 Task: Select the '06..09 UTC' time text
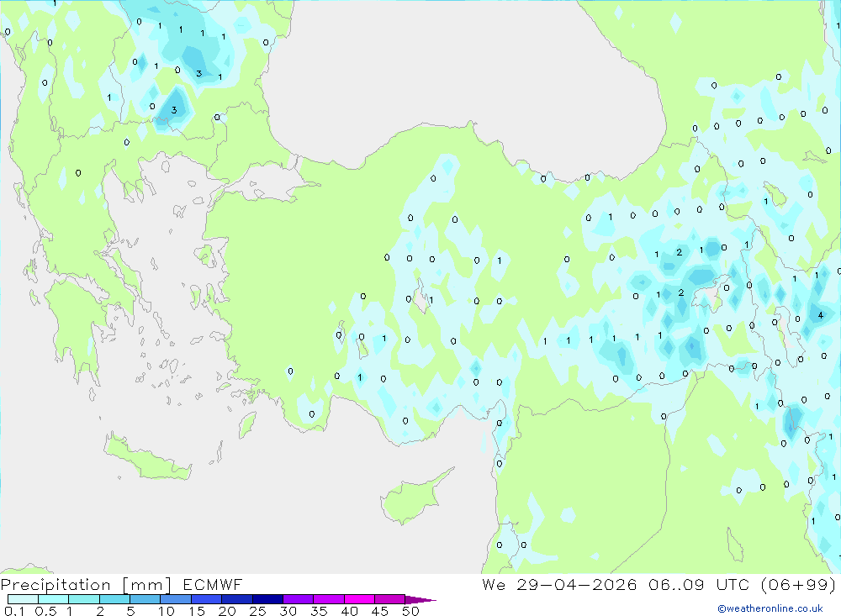[x=698, y=584]
